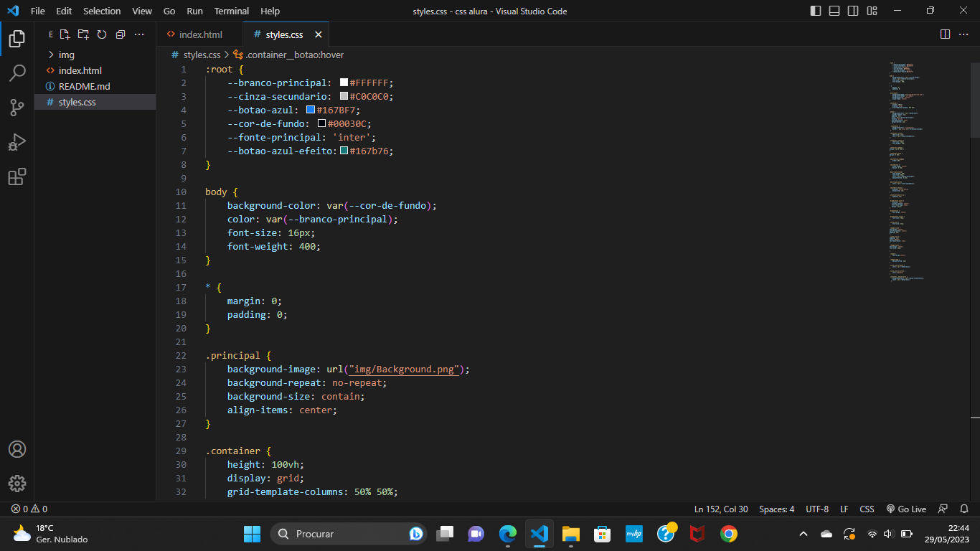
Task: Open the Terminal menu
Action: 232,11
